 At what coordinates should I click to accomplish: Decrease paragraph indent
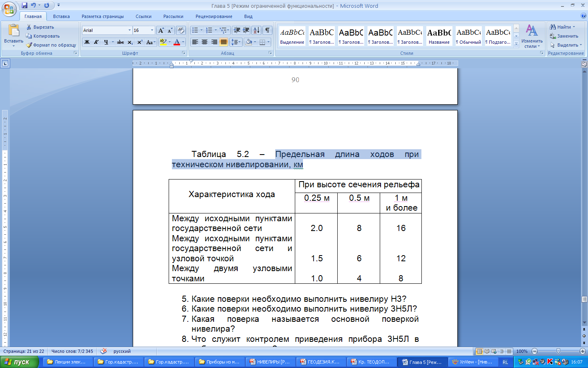[237, 30]
